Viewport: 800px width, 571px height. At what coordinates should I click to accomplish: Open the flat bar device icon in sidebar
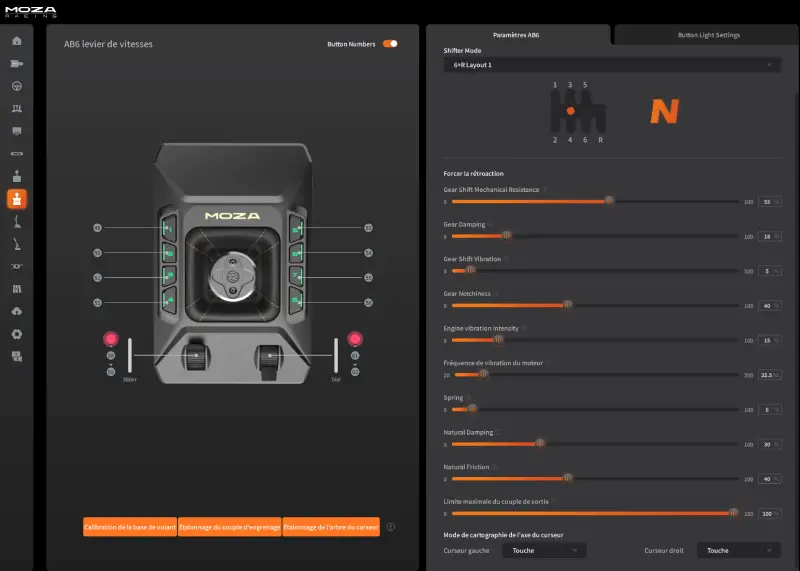tap(17, 154)
